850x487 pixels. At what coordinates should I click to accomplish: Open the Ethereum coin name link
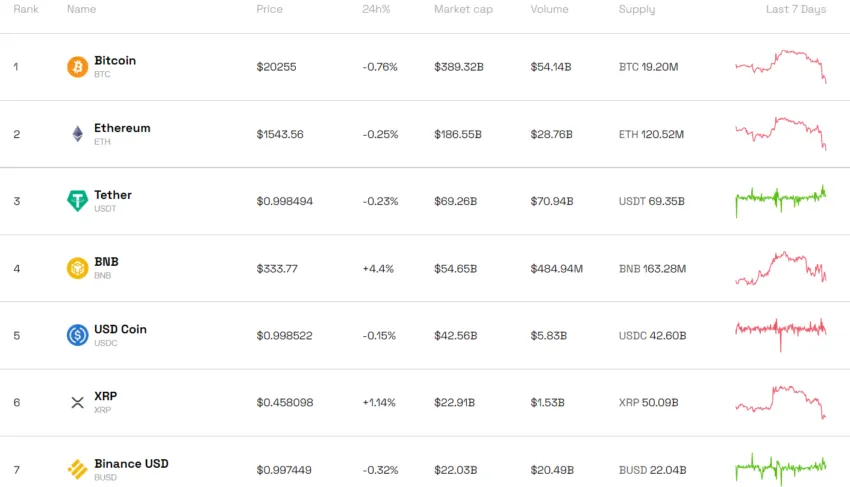coord(123,128)
